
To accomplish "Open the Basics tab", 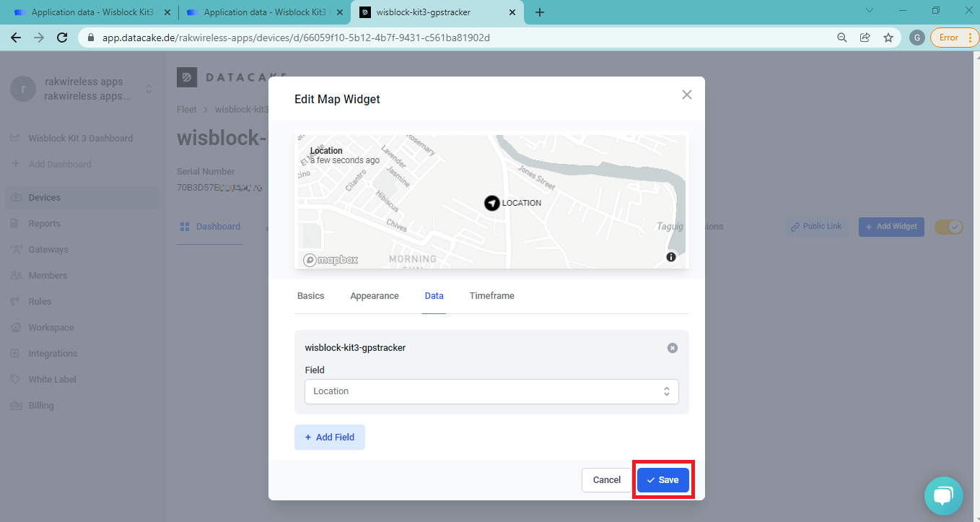I will [310, 296].
